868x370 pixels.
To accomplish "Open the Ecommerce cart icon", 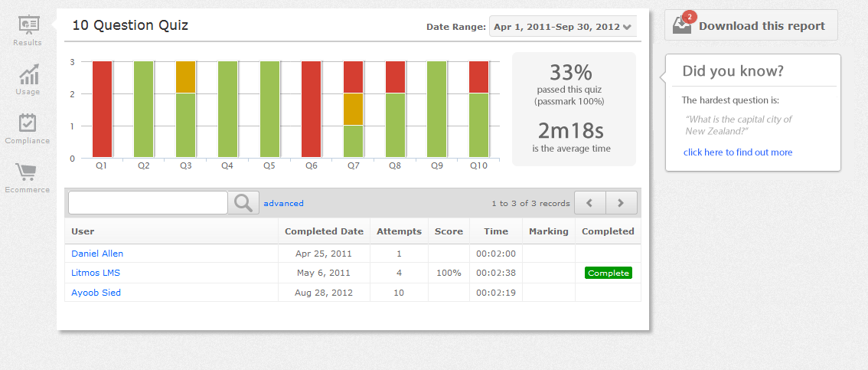I will click(x=28, y=174).
